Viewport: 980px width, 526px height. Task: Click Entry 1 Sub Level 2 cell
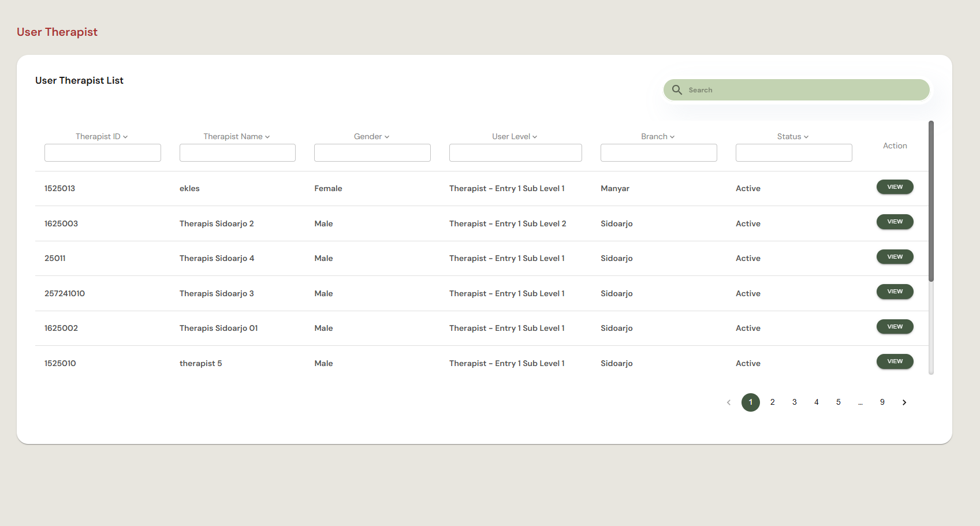(x=508, y=223)
